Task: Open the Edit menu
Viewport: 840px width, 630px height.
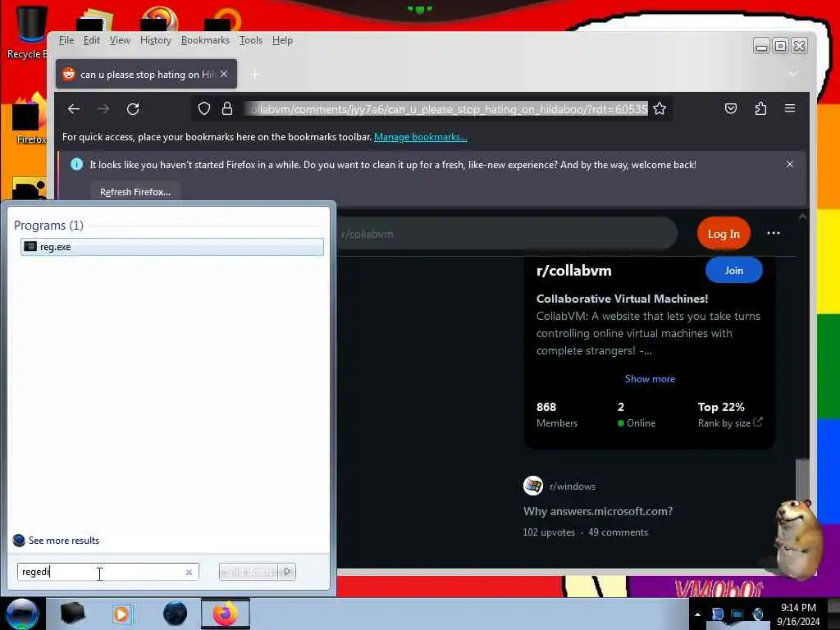Action: click(92, 40)
